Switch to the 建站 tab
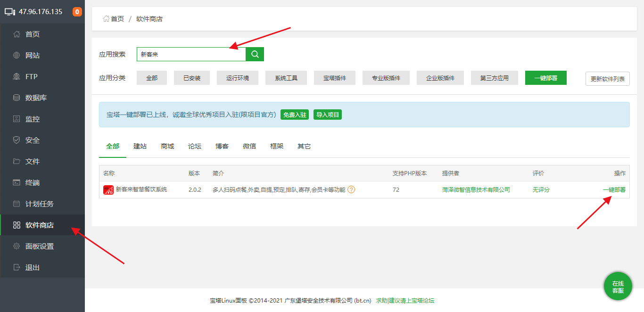 coord(140,146)
